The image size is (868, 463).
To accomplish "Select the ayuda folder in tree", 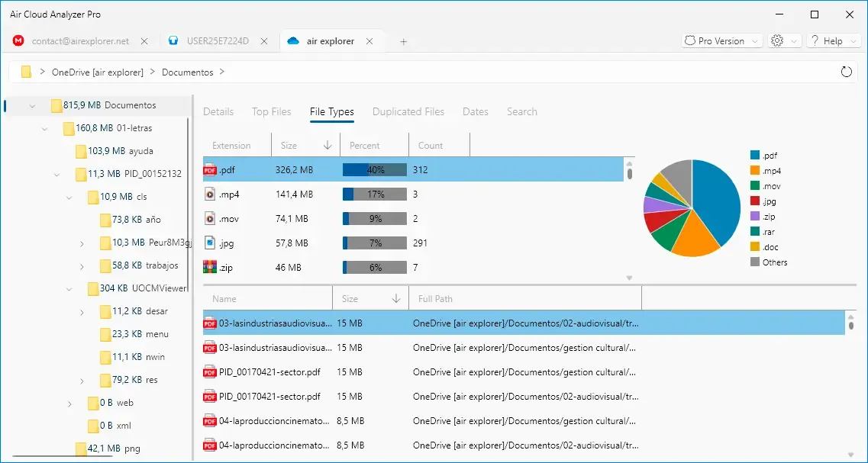I will point(114,151).
